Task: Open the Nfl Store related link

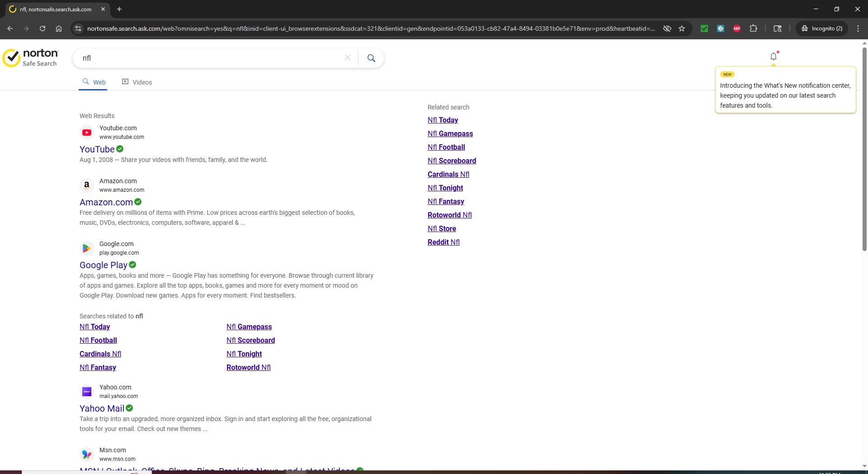Action: (x=442, y=228)
